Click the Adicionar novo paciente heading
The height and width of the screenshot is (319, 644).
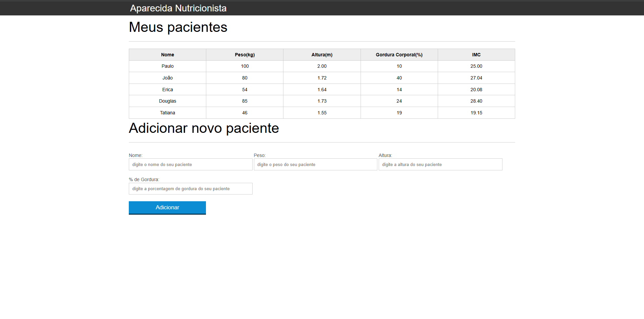(204, 128)
